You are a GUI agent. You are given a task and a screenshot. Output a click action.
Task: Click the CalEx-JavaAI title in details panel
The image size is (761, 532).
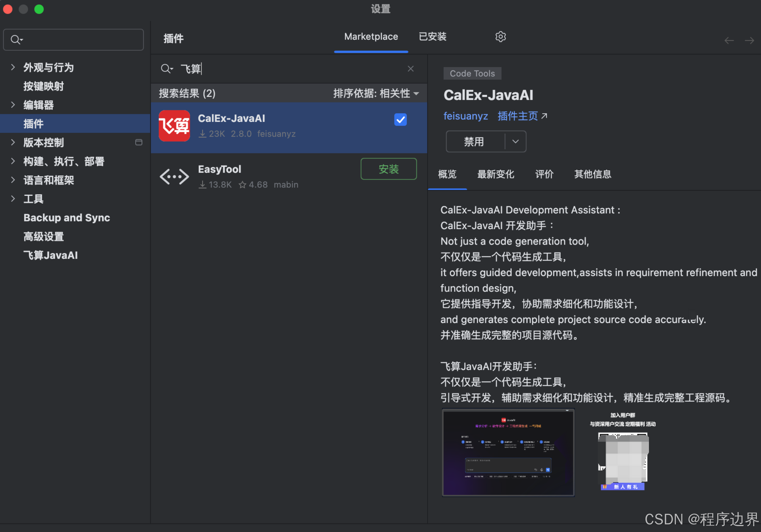coord(488,95)
